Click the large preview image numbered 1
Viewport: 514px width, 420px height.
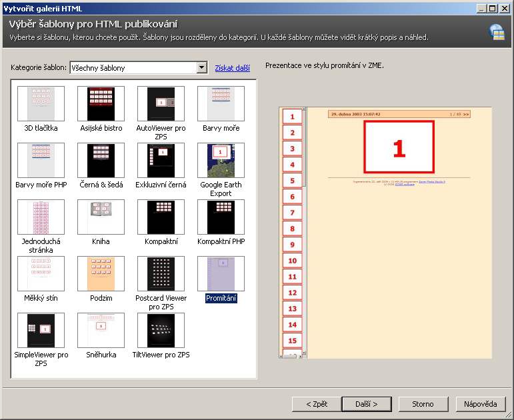pyautogui.click(x=399, y=147)
